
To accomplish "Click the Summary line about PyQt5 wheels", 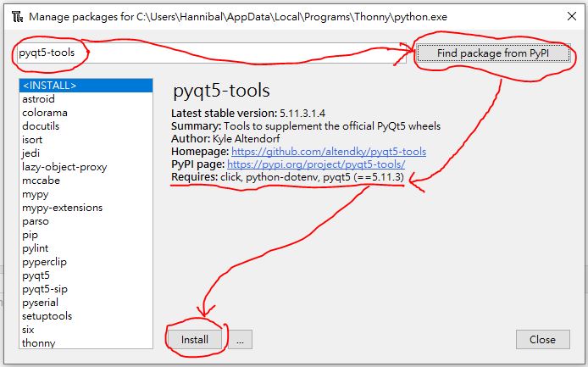I will pos(306,126).
